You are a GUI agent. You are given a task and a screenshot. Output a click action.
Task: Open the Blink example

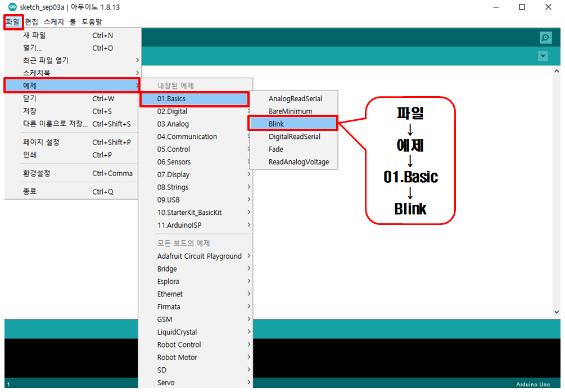click(293, 124)
